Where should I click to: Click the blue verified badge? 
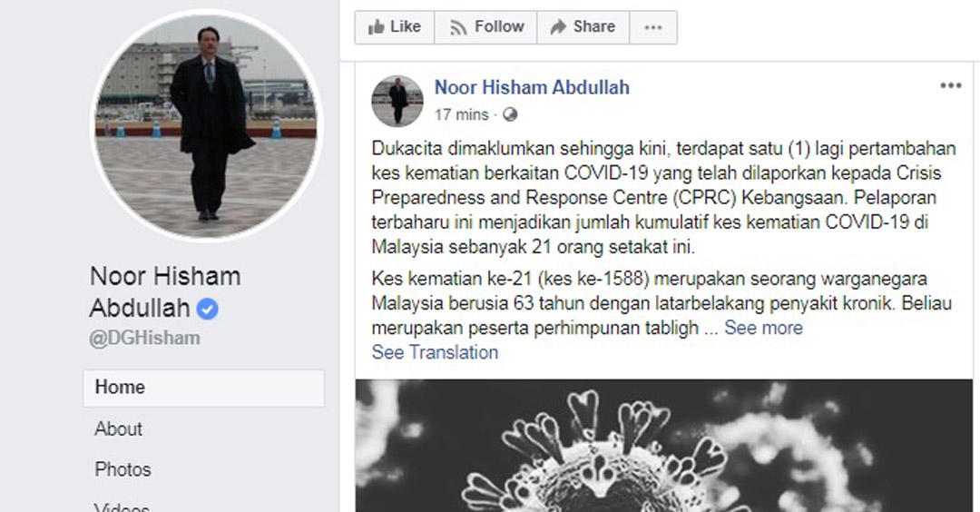point(208,309)
